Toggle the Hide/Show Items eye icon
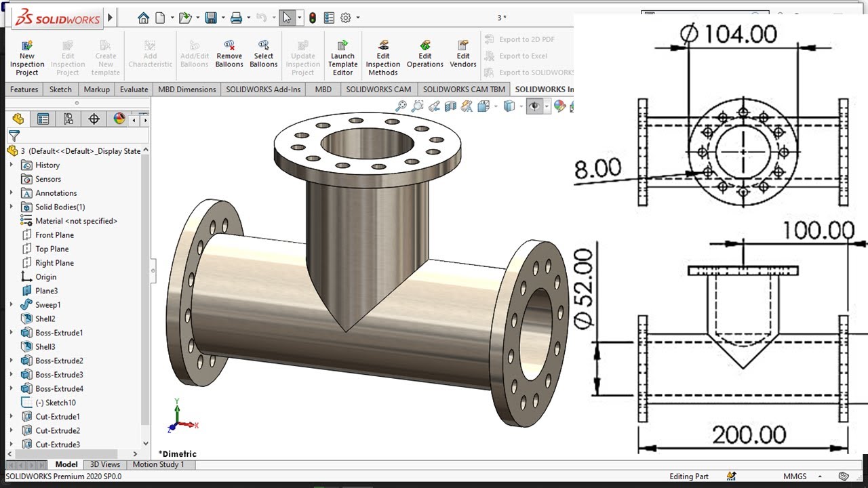Image resolution: width=868 pixels, height=488 pixels. point(535,106)
